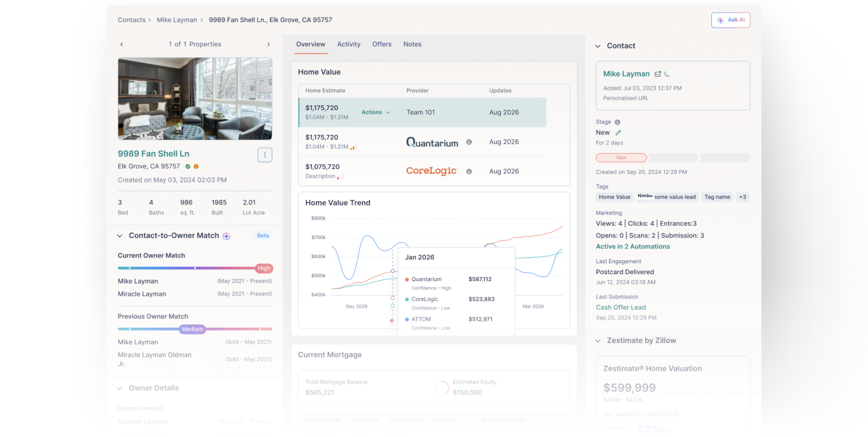Click CoreLogic Description confidence bars icon

pos(340,176)
